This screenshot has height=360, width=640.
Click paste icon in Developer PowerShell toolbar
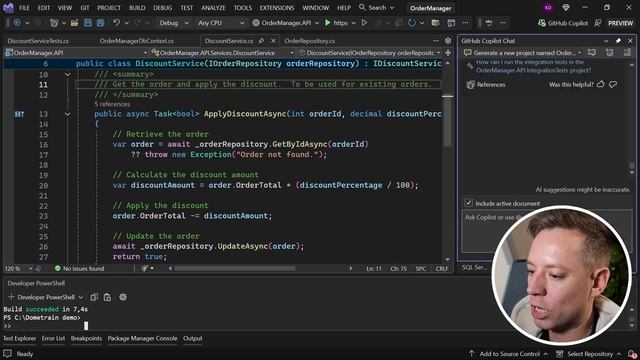[x=107, y=297]
